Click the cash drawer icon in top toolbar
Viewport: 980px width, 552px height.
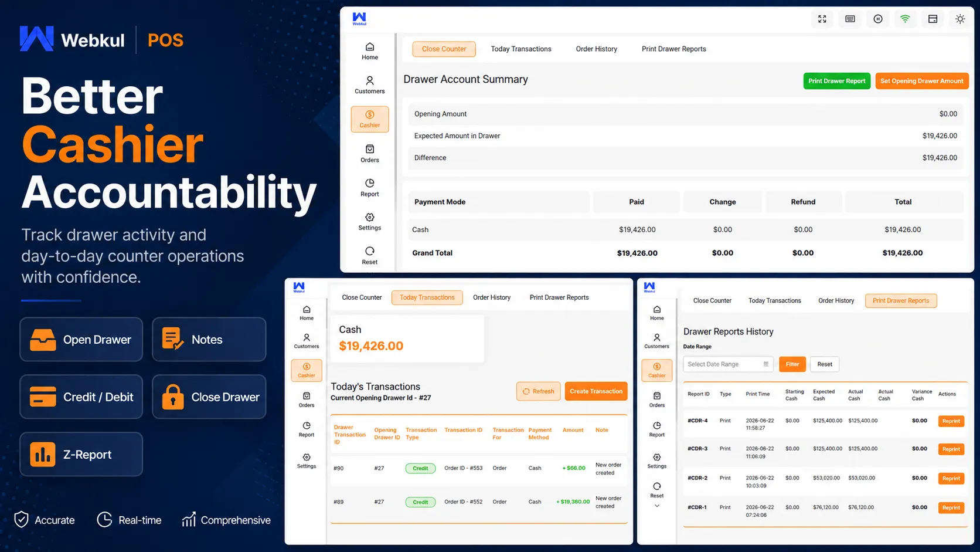(933, 19)
